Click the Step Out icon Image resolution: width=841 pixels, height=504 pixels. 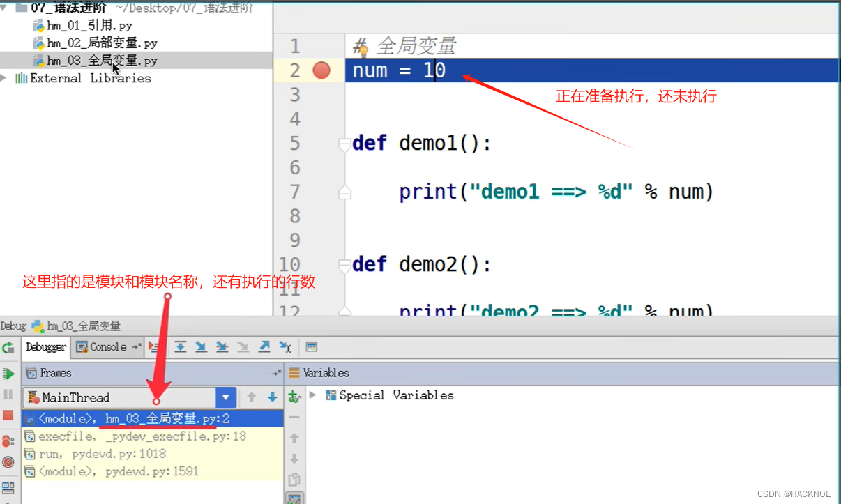(264, 346)
